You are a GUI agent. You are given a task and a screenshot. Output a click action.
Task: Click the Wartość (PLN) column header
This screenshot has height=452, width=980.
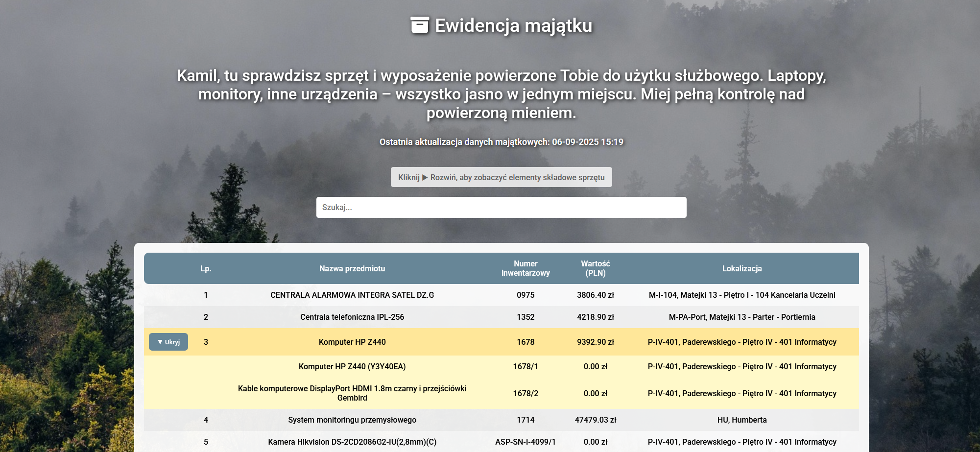595,268
